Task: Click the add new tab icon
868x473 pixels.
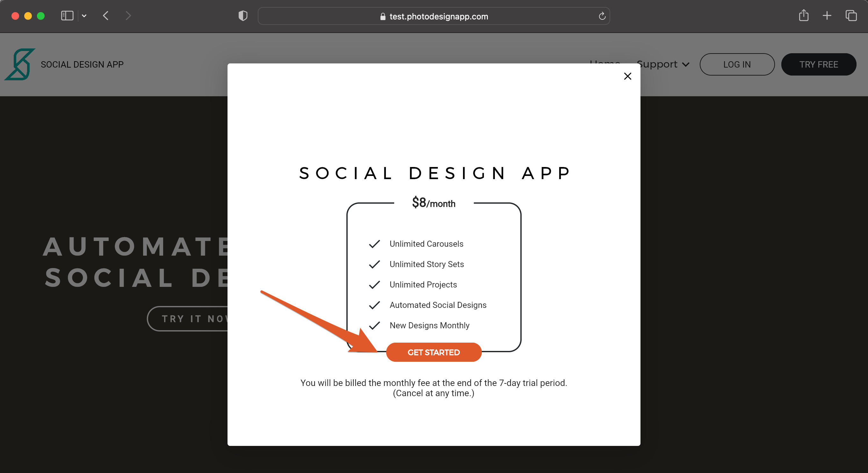Action: pyautogui.click(x=827, y=16)
